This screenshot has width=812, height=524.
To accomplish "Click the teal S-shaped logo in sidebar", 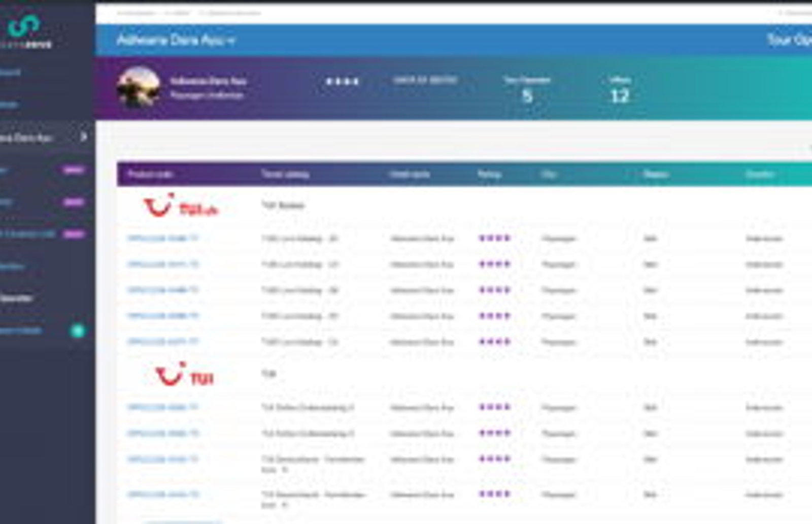I will (24, 25).
